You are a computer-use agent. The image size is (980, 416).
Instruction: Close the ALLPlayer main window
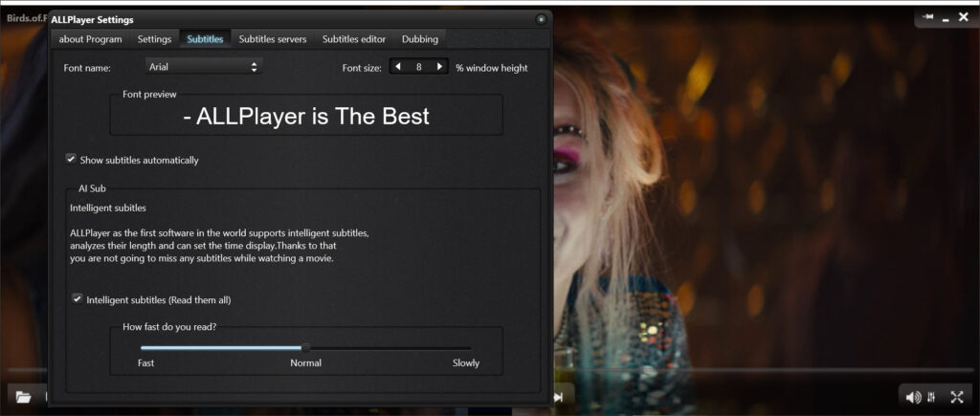[x=964, y=17]
